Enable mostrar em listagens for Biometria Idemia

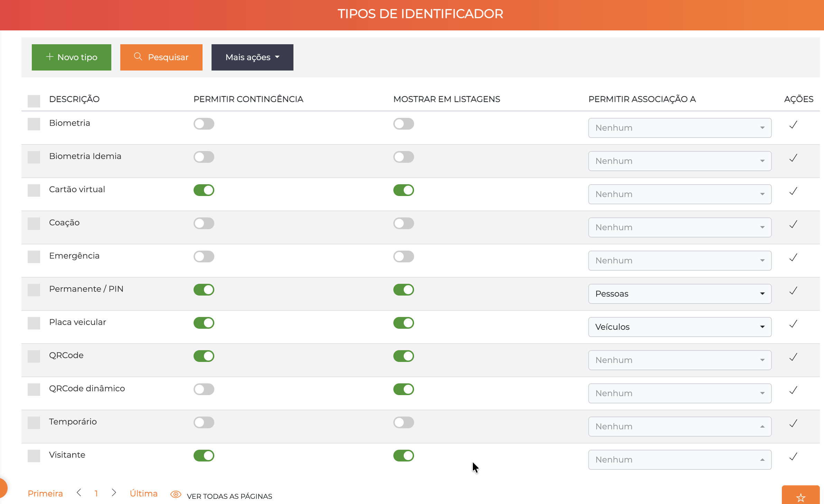(x=404, y=157)
